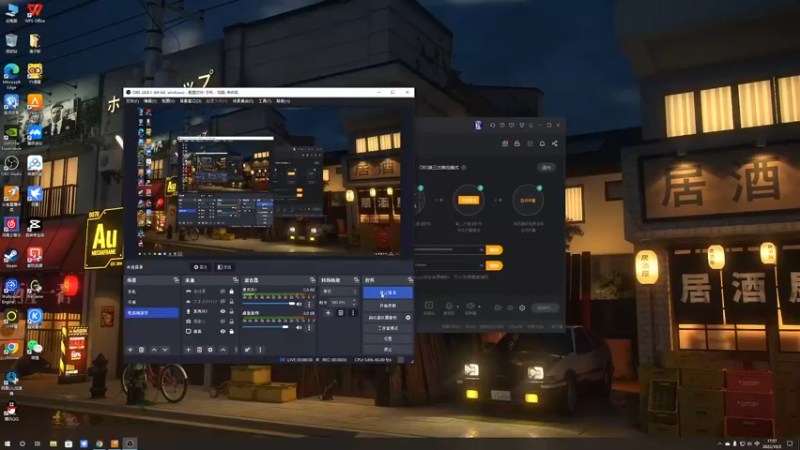This screenshot has height=450, width=800.
Task: Open the Steam desktop shortcut
Action: pyautogui.click(x=11, y=258)
